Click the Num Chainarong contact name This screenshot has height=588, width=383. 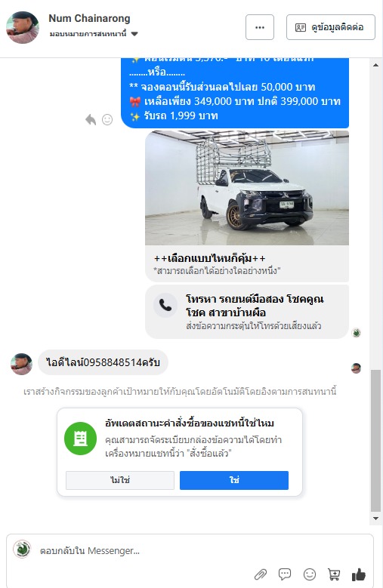click(89, 18)
